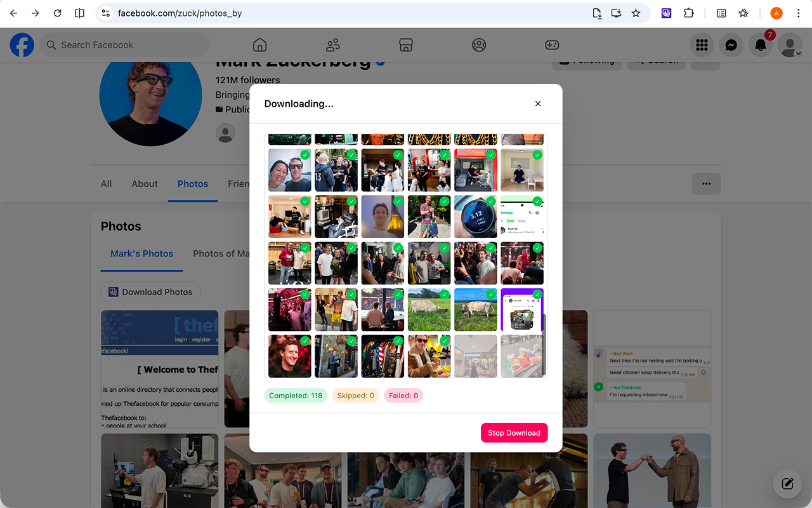Reload the page with the refresh icon
This screenshot has height=508, width=812.
coord(58,13)
